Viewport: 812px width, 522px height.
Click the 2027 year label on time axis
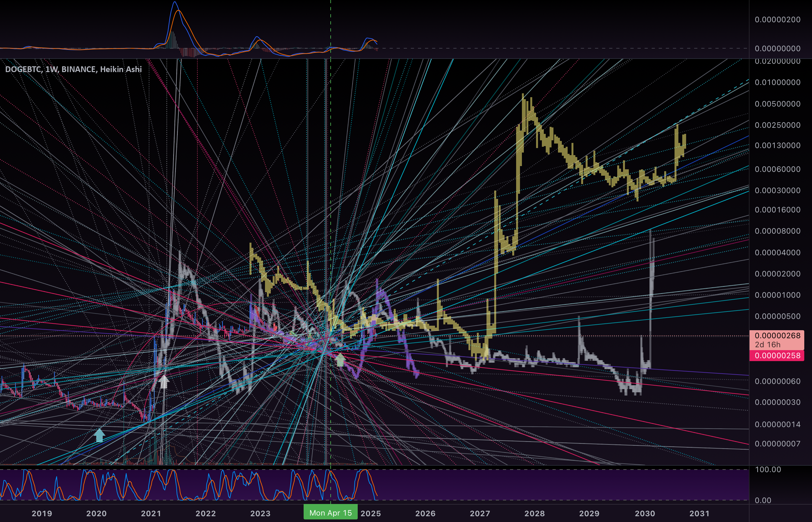(x=480, y=513)
